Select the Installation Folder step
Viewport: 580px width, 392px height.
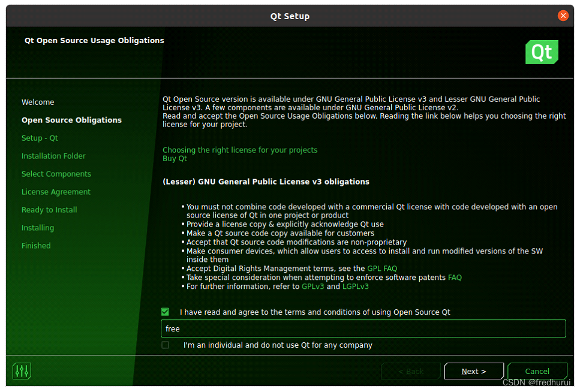click(53, 156)
